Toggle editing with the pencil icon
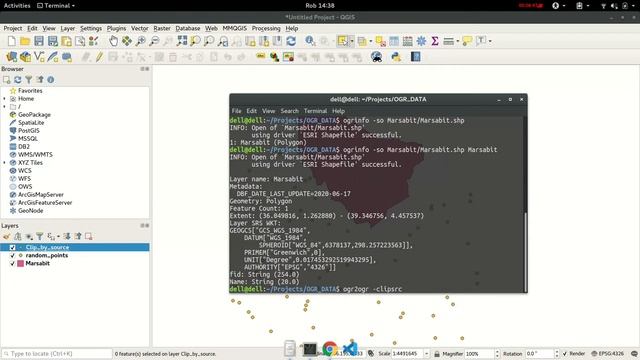The height and width of the screenshot is (360, 640). tap(99, 57)
